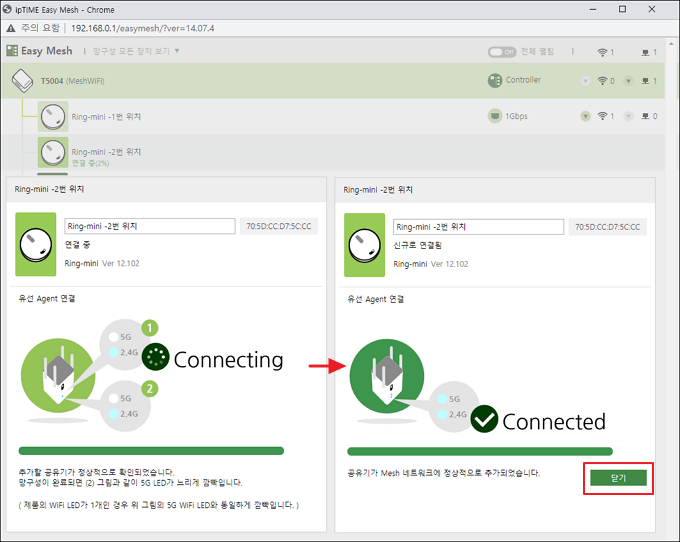Click the 닫기 button

618,478
